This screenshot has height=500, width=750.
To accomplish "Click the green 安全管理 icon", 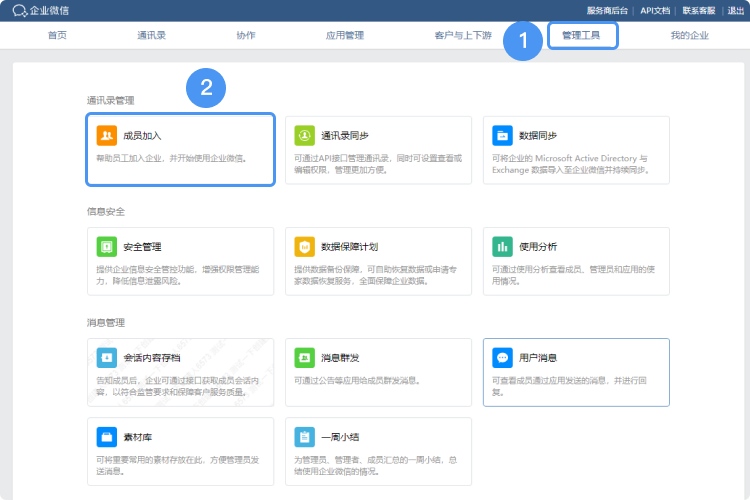I will pyautogui.click(x=107, y=246).
